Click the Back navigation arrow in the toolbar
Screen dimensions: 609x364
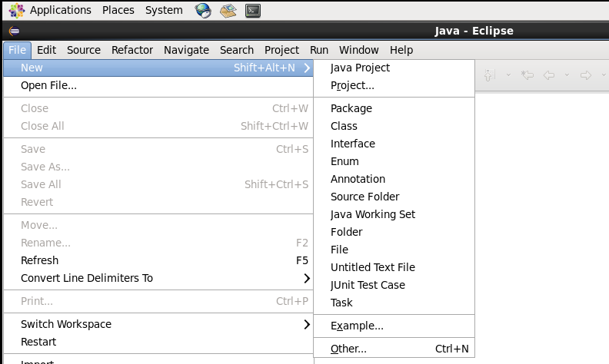[x=549, y=75]
